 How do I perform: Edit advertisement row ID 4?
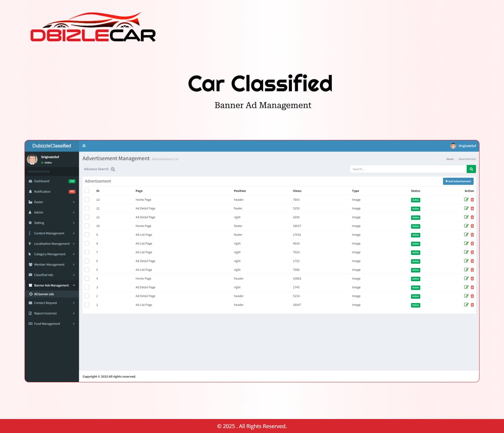coord(466,278)
